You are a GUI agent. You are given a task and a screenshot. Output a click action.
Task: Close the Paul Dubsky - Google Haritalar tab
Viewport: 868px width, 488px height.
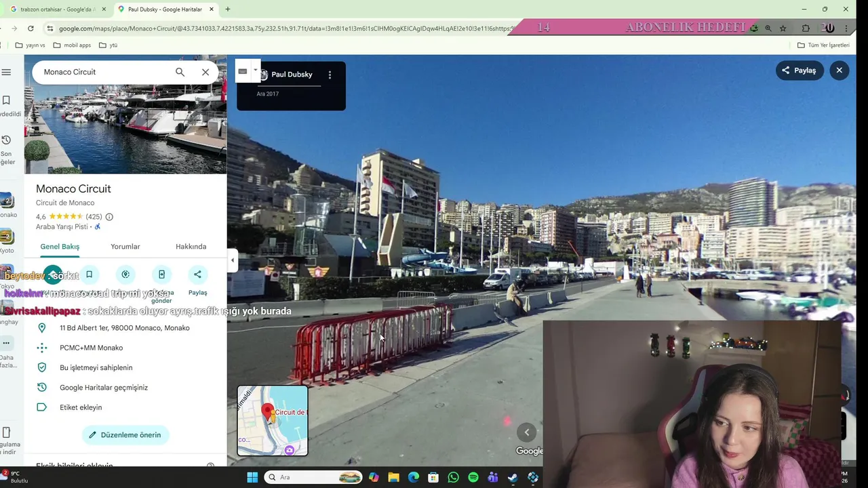pos(212,9)
